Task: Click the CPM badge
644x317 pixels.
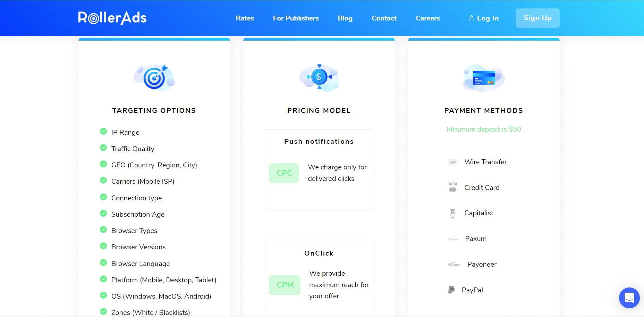Action: click(285, 285)
